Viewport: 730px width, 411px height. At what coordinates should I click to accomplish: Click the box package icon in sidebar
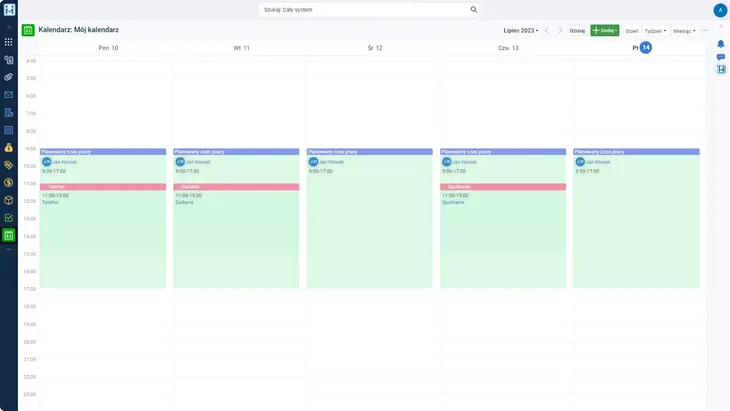[x=9, y=199]
